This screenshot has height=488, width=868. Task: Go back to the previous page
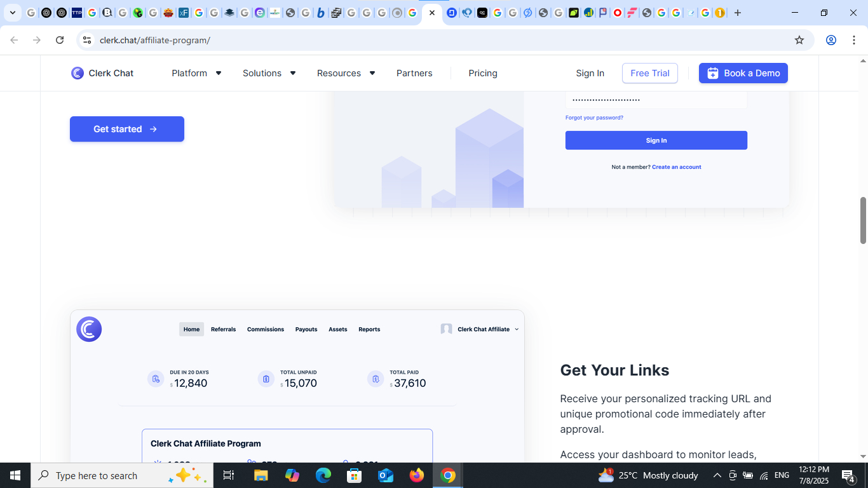click(x=14, y=40)
